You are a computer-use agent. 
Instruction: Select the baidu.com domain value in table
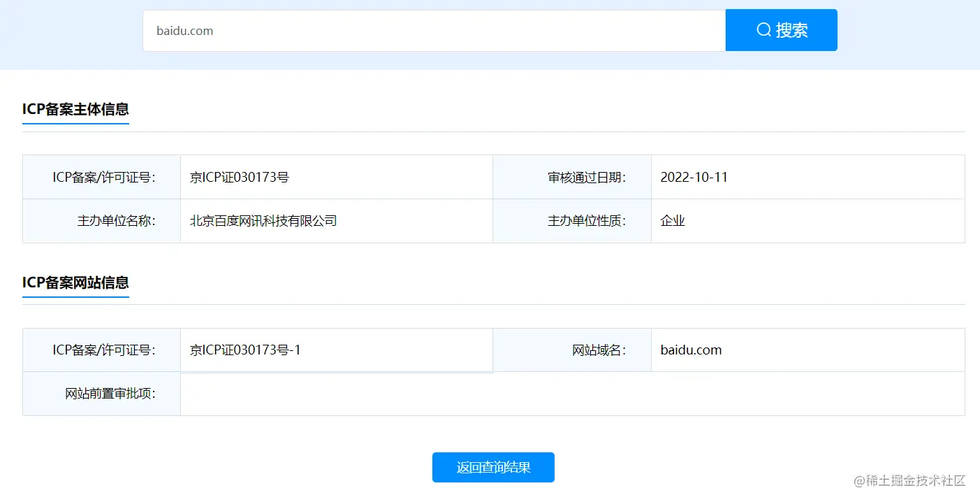pyautogui.click(x=691, y=350)
